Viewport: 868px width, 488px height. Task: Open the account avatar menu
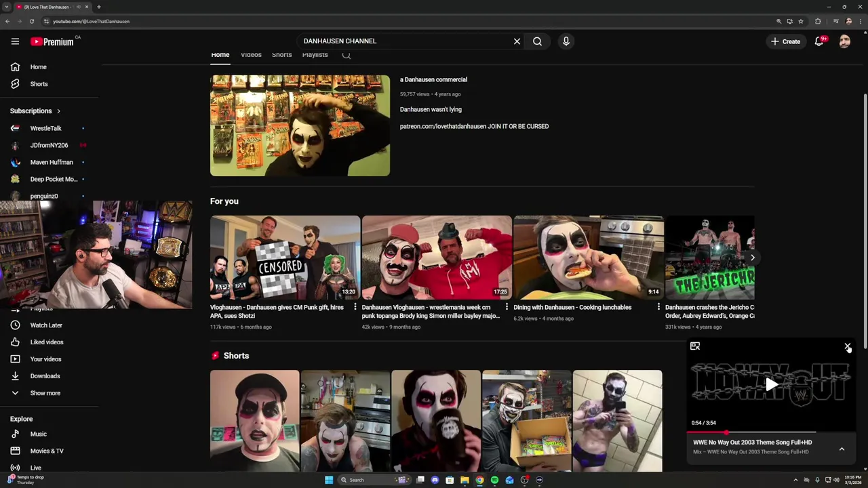pos(844,41)
